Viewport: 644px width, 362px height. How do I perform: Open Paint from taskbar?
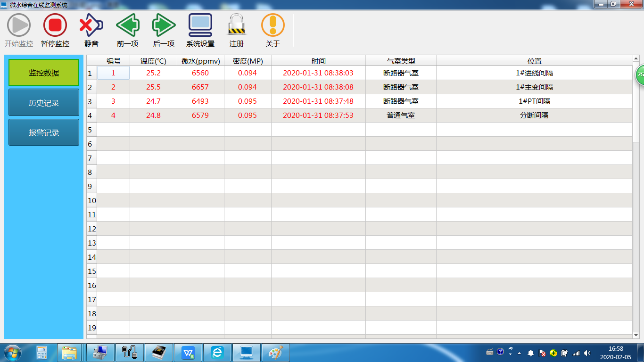(275, 353)
